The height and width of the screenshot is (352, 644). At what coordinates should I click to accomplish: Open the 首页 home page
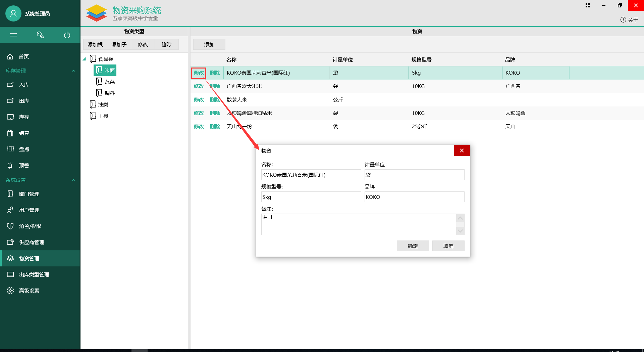[23, 56]
